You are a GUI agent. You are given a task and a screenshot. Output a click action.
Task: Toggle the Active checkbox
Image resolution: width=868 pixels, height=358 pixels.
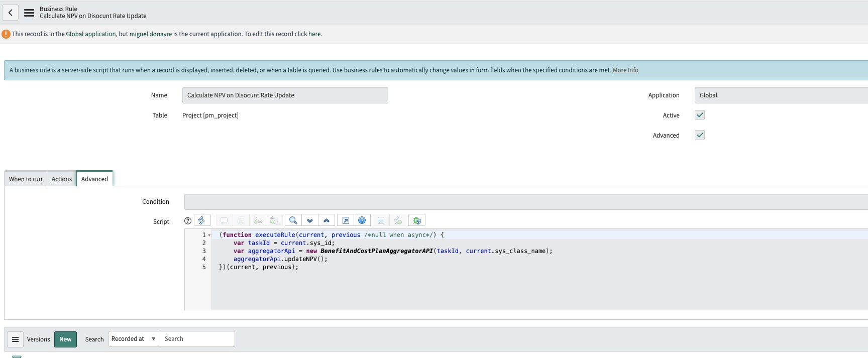(700, 115)
